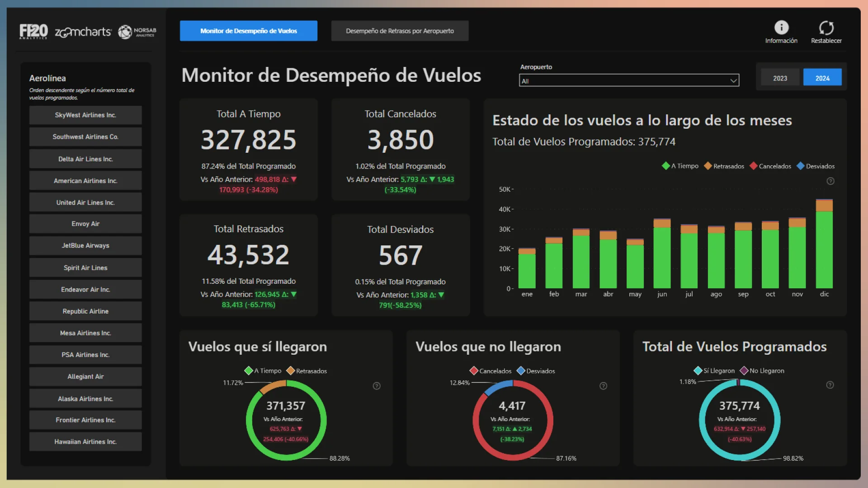Click the may bar in monthly chart
The width and height of the screenshot is (868, 488).
635,264
